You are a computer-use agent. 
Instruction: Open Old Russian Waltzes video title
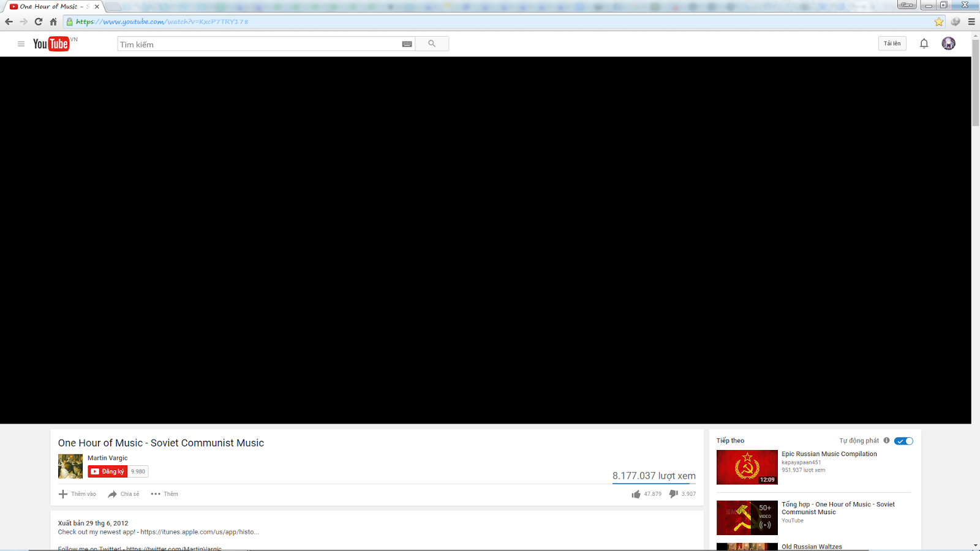click(x=812, y=547)
